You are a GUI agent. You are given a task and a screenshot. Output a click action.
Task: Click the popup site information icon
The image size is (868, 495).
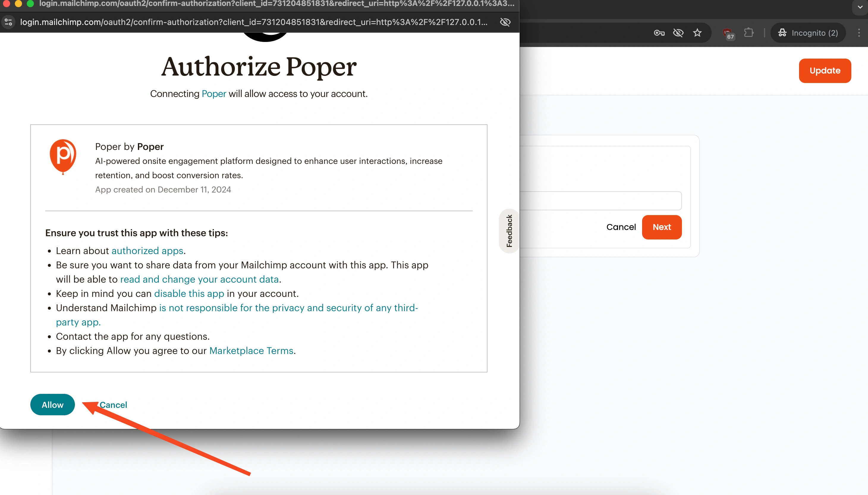coord(8,22)
